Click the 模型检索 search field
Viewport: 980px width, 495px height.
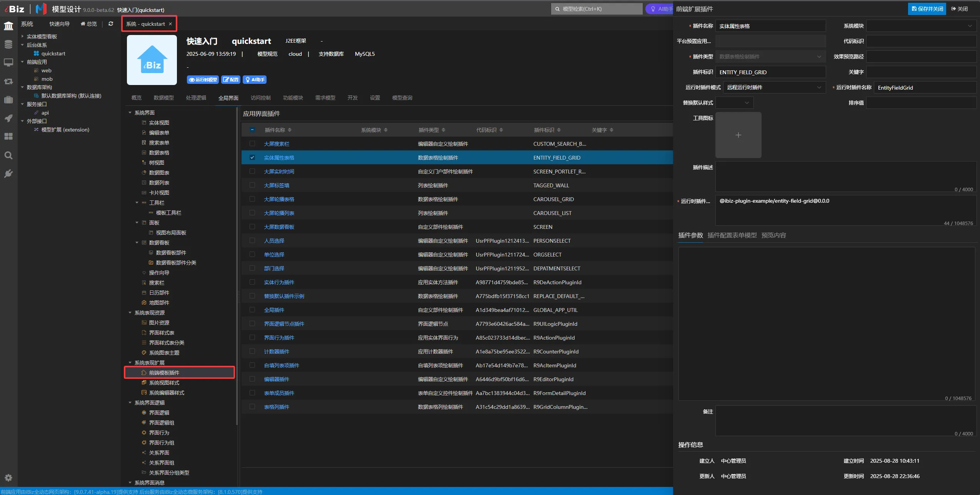(x=597, y=9)
